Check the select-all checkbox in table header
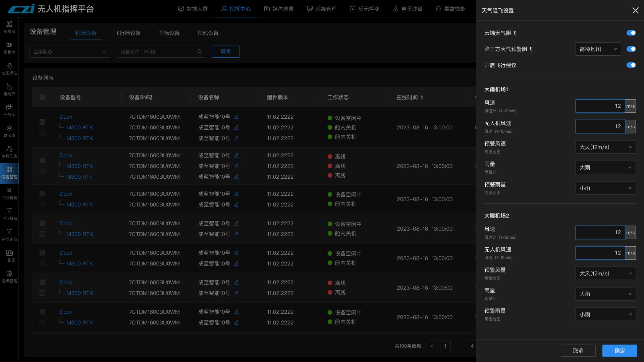 [x=42, y=97]
